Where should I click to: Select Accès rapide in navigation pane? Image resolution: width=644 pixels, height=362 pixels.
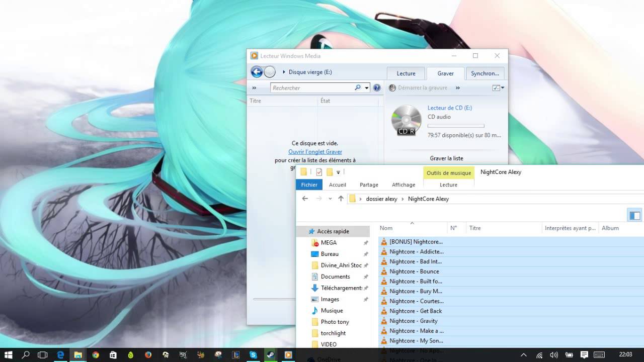(333, 231)
